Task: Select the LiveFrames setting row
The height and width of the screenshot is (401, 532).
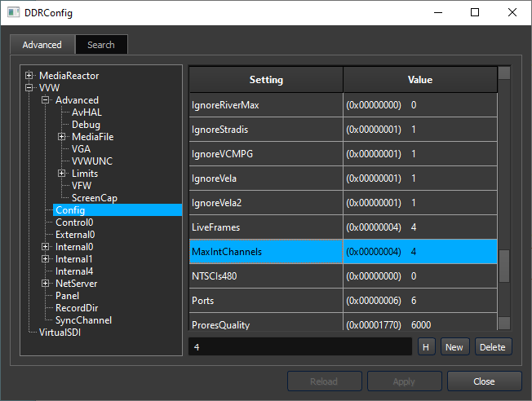Action: 343,227
